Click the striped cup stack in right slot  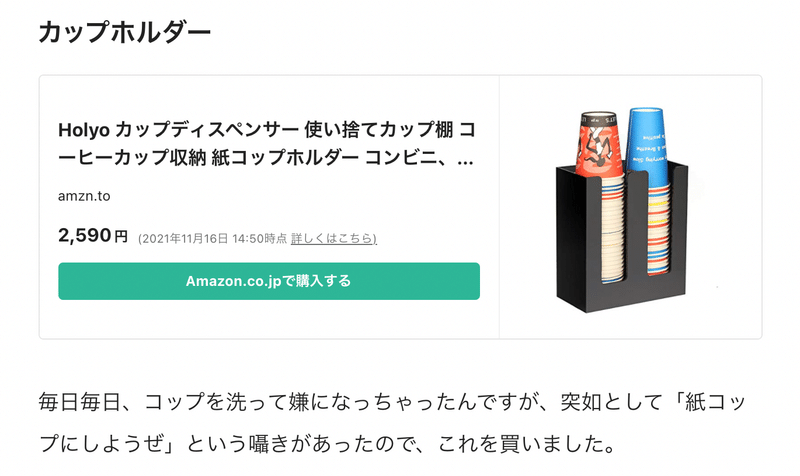click(659, 230)
